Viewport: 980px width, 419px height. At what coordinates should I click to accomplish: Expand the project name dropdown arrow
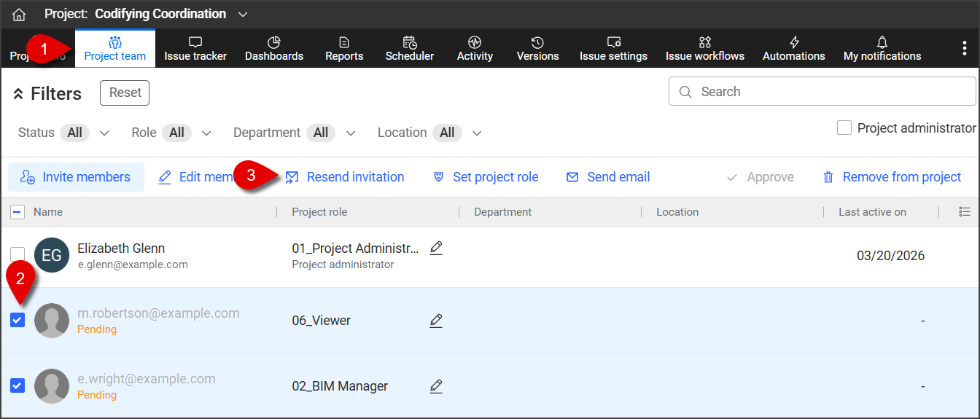[x=243, y=15]
